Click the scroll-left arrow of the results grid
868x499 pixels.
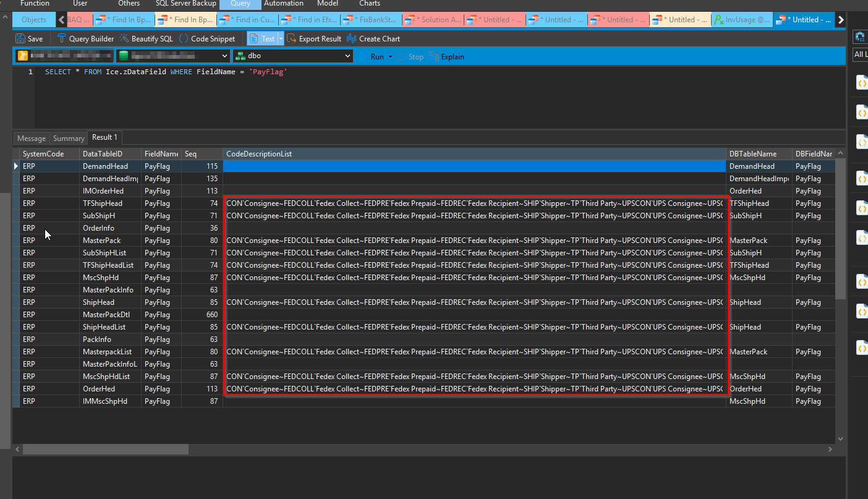pyautogui.click(x=17, y=450)
